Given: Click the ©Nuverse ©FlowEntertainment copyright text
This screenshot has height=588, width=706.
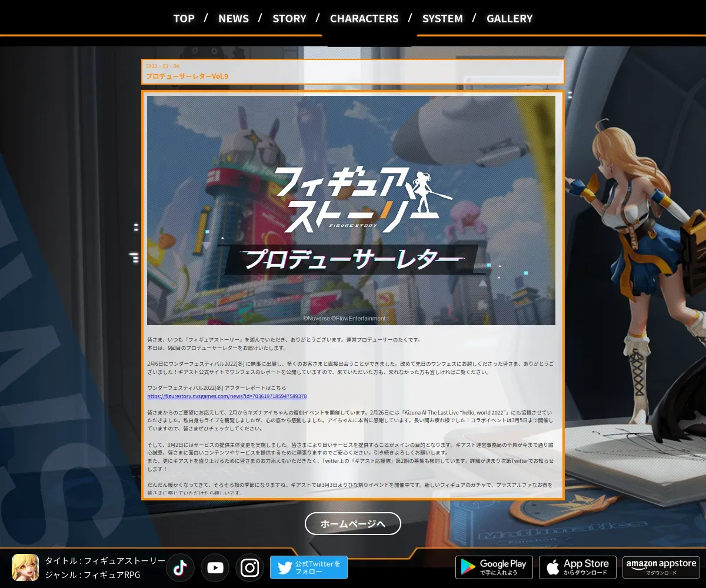Looking at the screenshot, I should coord(345,318).
